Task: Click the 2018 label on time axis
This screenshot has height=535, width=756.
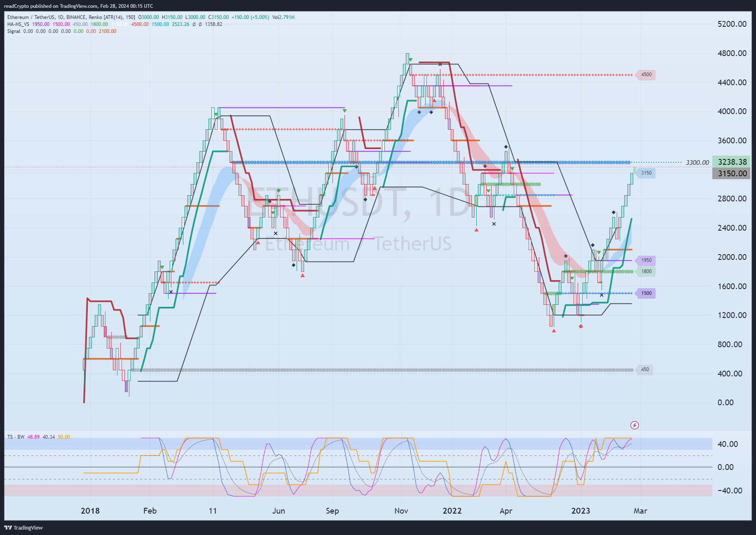Action: tap(90, 511)
